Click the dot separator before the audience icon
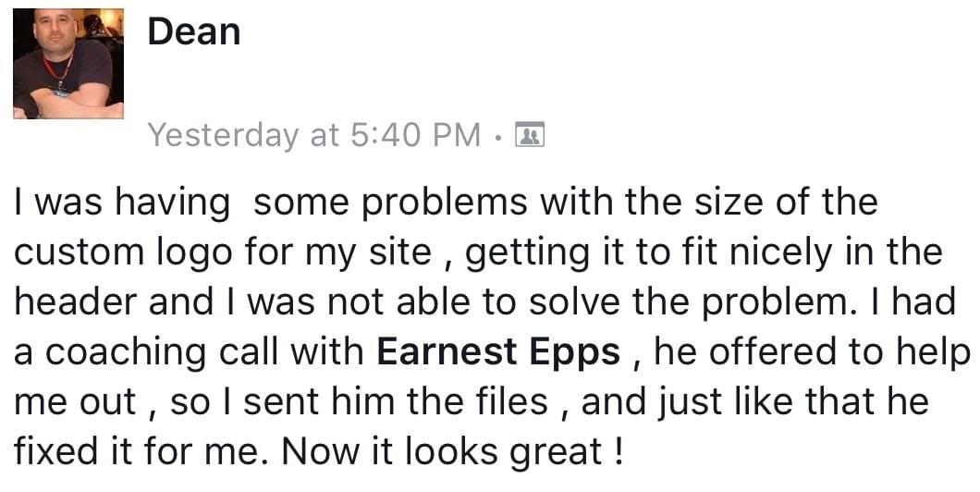 [498, 136]
